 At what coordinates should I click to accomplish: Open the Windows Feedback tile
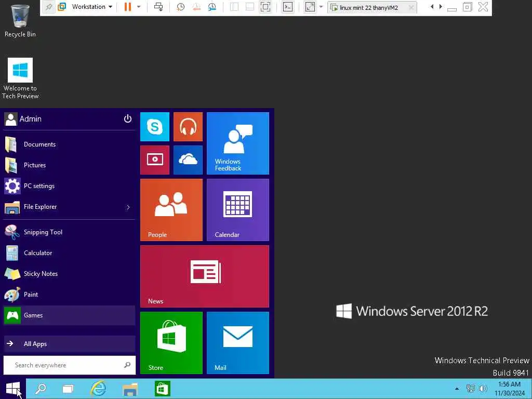pyautogui.click(x=238, y=143)
